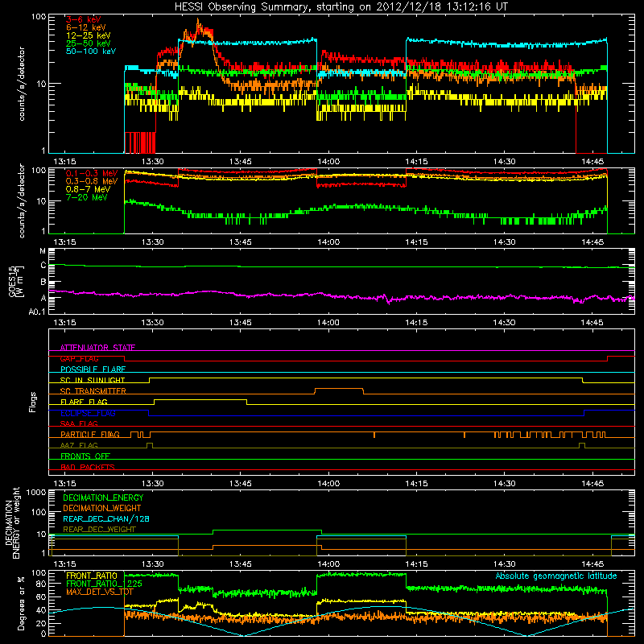Screen dimensions: 644x644
Task: Click the vertical Flags axis label
Action: click(32, 402)
